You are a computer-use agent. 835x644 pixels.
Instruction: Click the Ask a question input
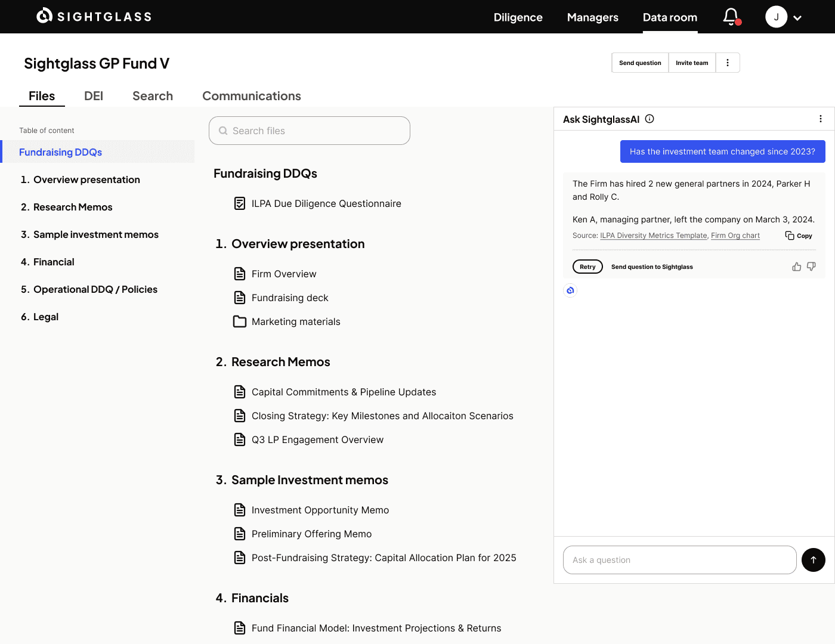click(680, 560)
